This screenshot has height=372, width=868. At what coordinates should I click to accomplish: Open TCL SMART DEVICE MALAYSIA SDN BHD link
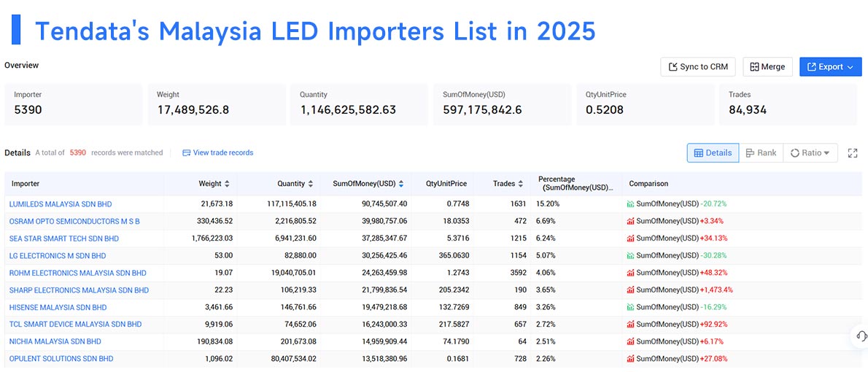(x=75, y=324)
